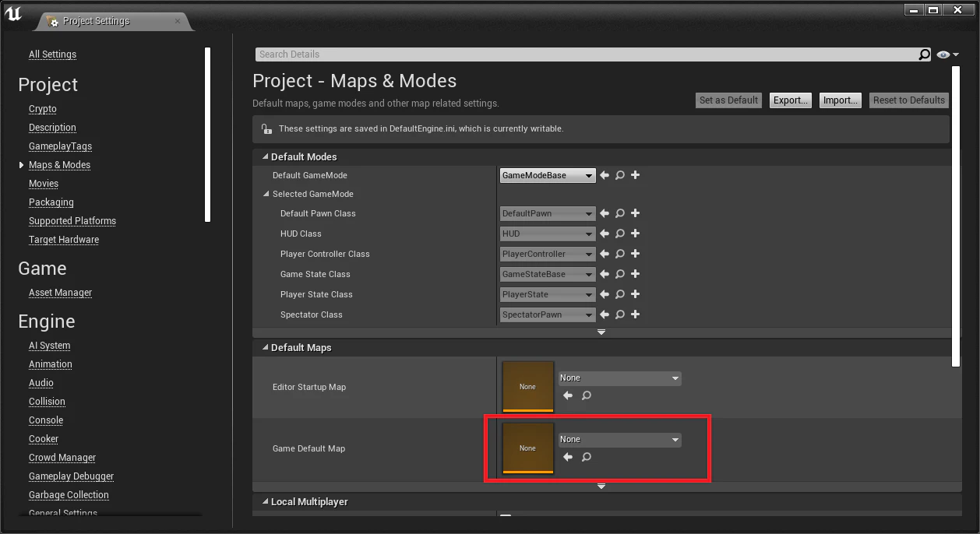980x534 pixels.
Task: Use selected asset for Player State Class
Action: (605, 294)
